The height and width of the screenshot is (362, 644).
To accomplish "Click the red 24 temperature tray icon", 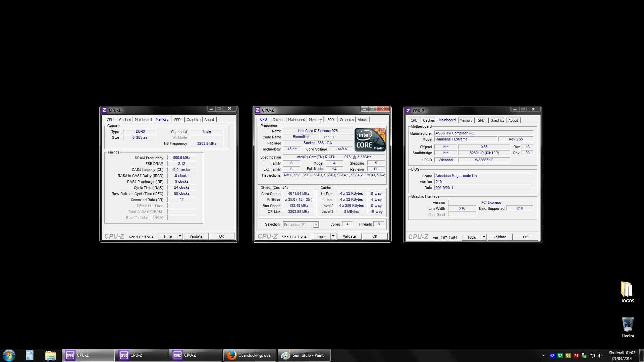I will click(x=576, y=356).
